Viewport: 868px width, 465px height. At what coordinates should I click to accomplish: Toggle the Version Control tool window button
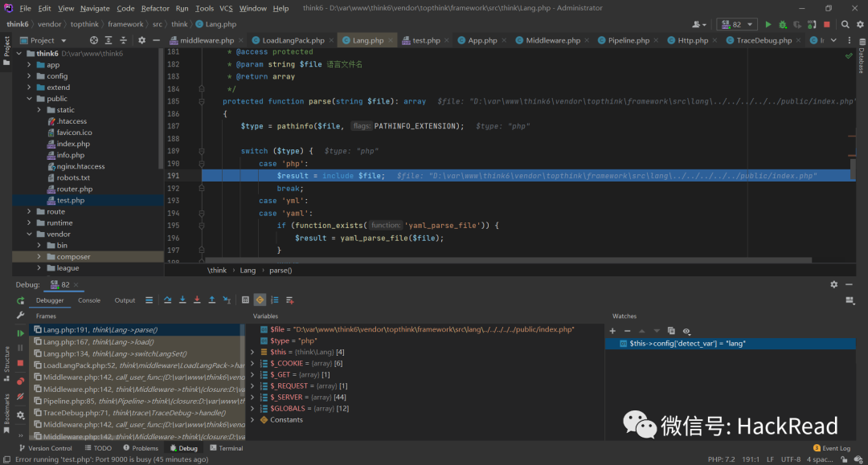pos(45,448)
